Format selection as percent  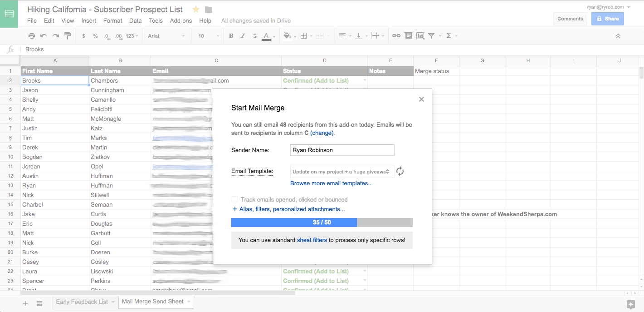(95, 35)
